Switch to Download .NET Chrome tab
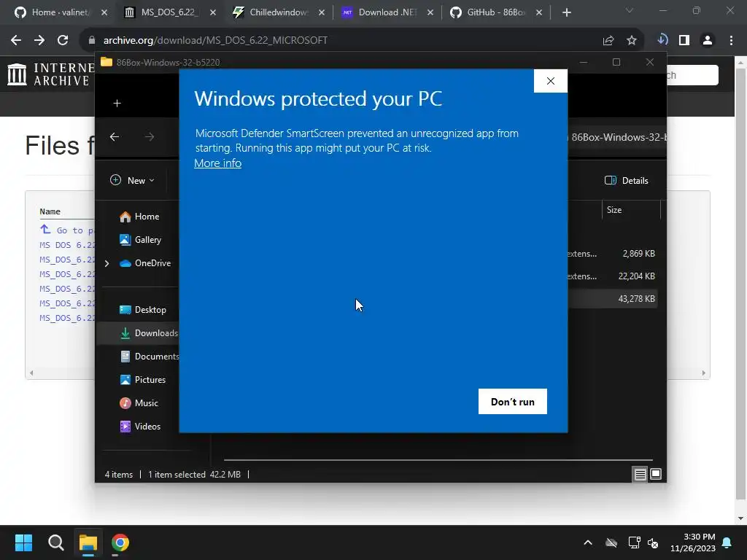The height and width of the screenshot is (560, 747). 387,12
